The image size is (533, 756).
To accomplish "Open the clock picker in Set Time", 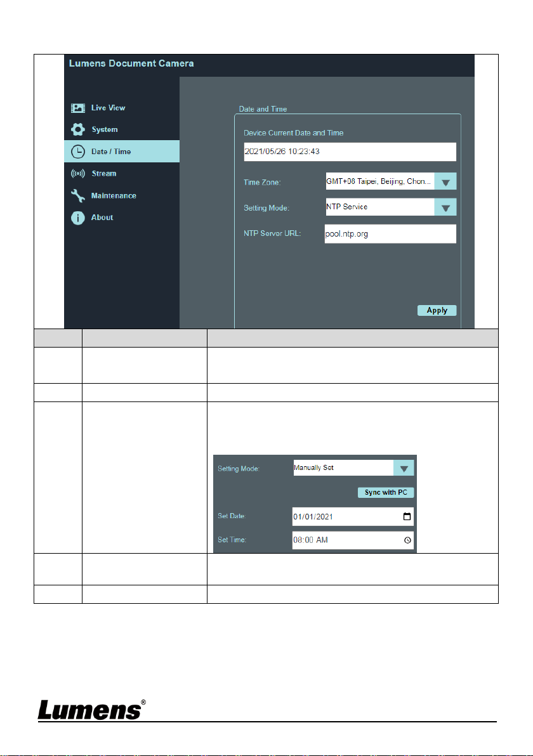I will 407,540.
